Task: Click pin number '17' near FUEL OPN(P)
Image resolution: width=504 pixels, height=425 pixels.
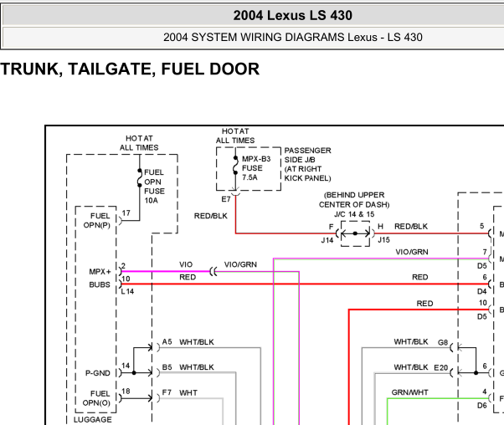Action: pyautogui.click(x=126, y=213)
